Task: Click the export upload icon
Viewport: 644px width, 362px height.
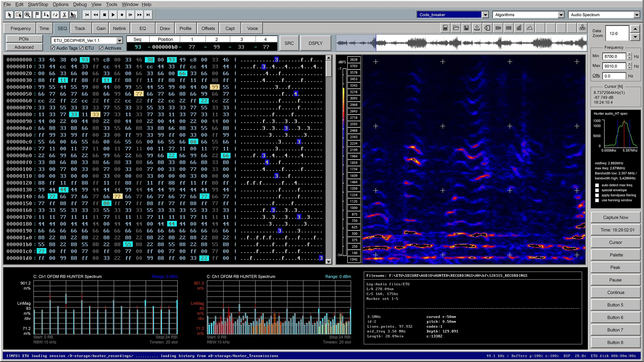Action: coord(477,28)
